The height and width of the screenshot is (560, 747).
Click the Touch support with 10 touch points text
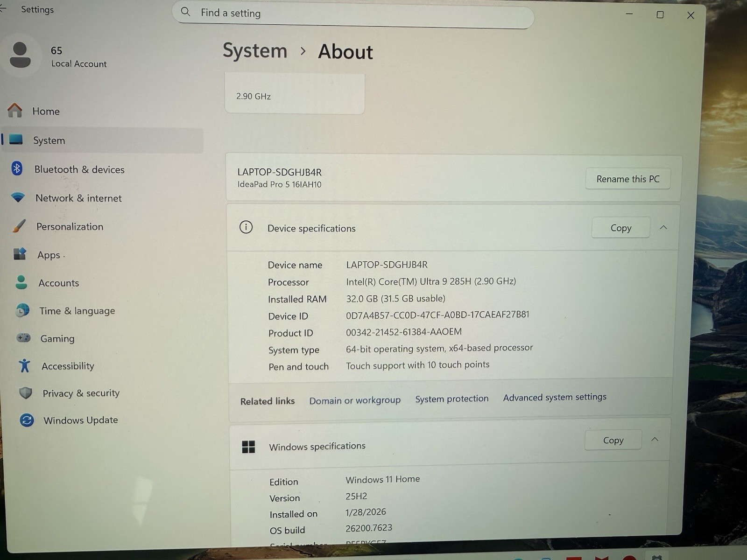click(417, 365)
